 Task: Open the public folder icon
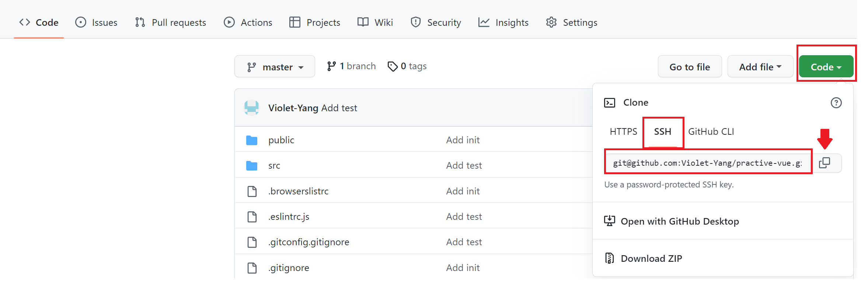[x=252, y=140]
